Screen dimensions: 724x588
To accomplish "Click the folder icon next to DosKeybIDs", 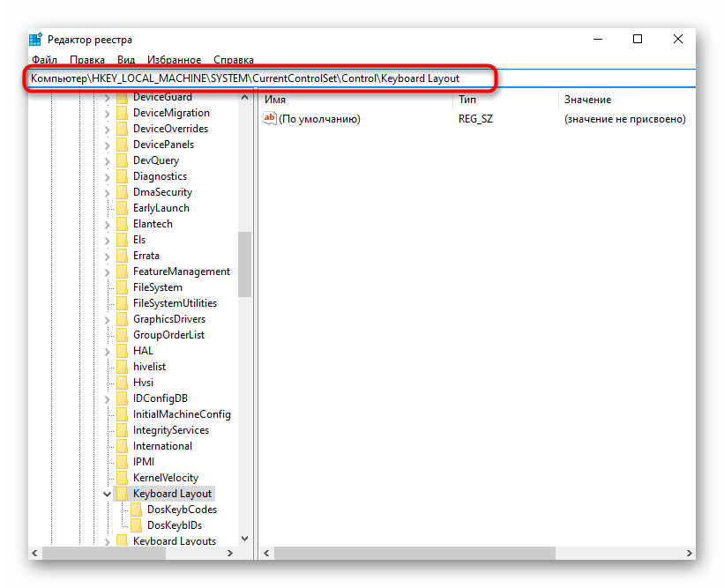I will coord(137,525).
